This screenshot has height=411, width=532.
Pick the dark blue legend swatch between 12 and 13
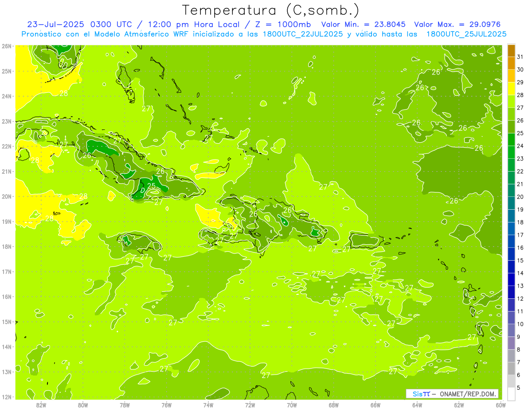(512, 292)
